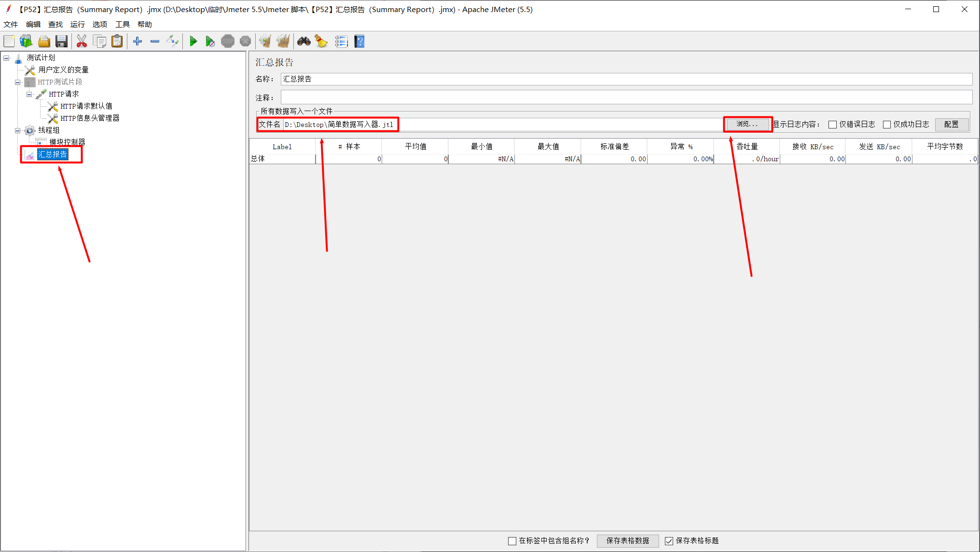Open the 工具 menu
Screen dimensions: 980x552
(123, 24)
